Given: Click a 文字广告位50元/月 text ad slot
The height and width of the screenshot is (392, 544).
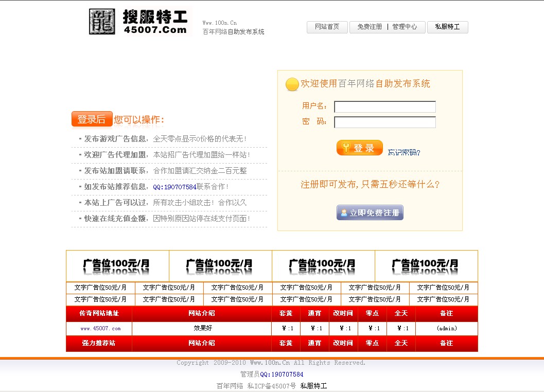Looking at the screenshot, I should (100, 288).
